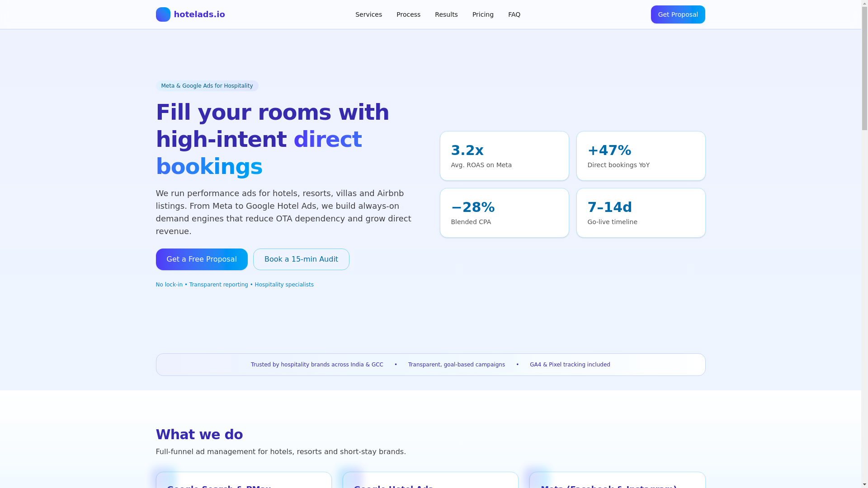Click 'GA4 & Pixel tracking included' text
The height and width of the screenshot is (488, 868).
pos(570,365)
